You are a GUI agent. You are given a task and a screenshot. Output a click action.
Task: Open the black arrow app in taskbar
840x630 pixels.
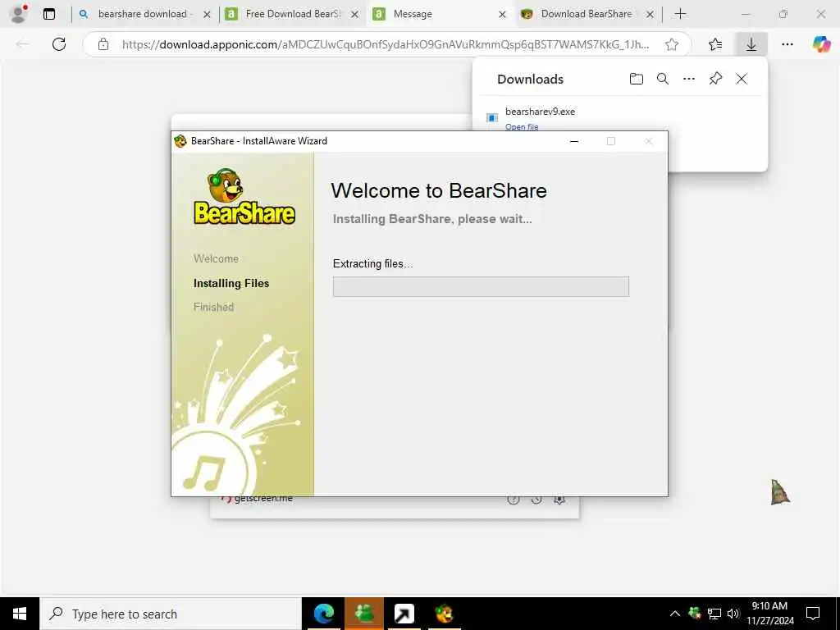404,614
